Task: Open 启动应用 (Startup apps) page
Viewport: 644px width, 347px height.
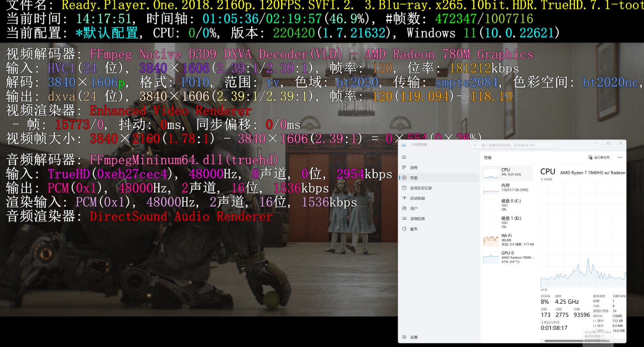Action: [417, 198]
